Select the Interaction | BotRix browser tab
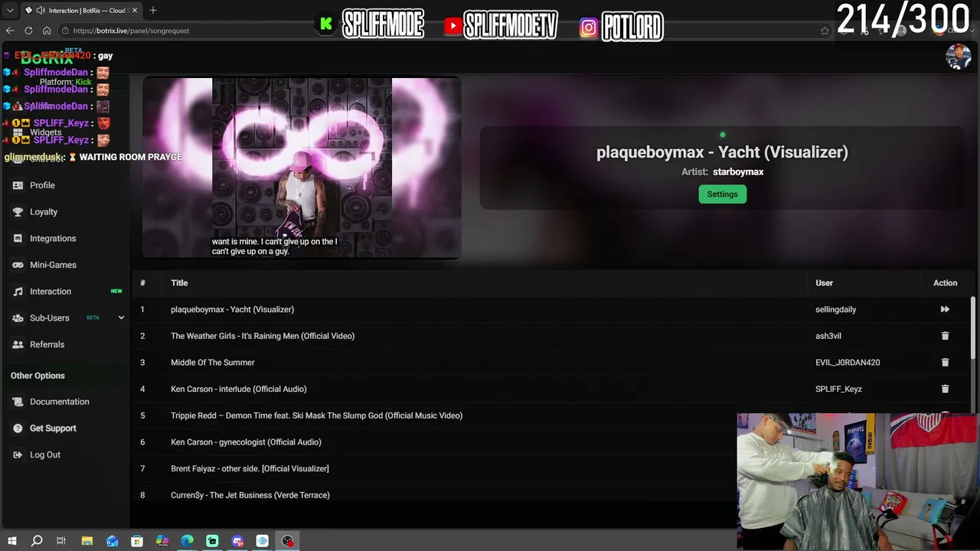 (82, 11)
